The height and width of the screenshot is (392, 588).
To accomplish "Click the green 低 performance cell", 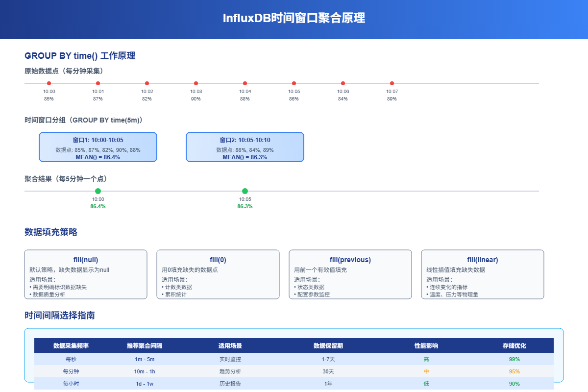I will tap(426, 384).
